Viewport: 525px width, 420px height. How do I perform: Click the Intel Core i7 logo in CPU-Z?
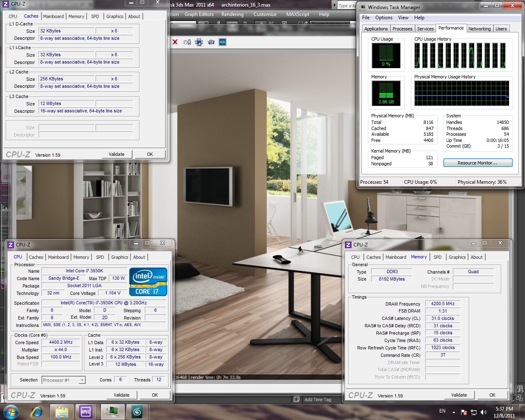click(148, 281)
